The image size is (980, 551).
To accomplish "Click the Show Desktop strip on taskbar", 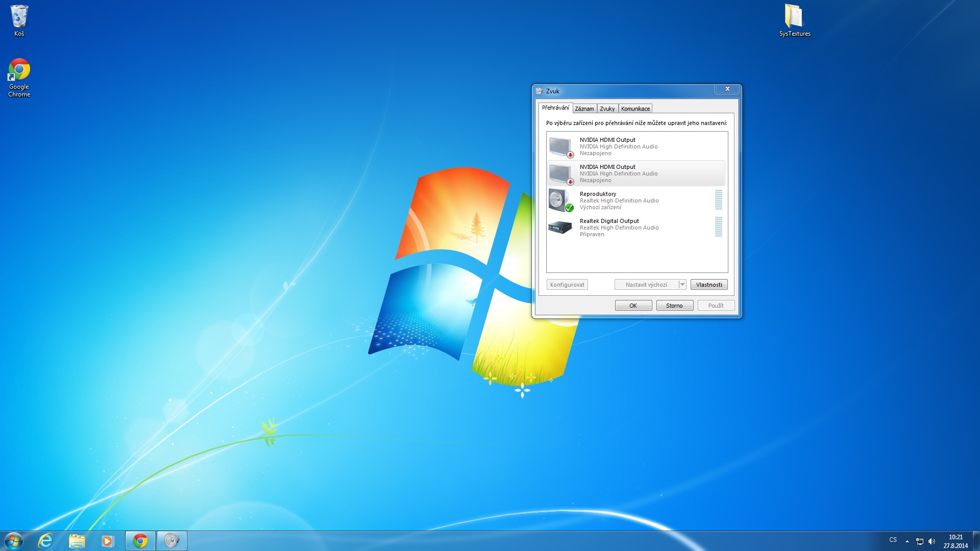I will coord(976,541).
